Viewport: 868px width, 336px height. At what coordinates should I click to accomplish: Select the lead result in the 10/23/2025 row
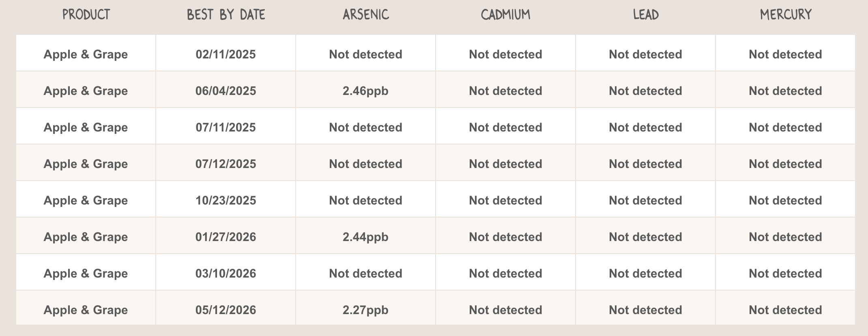pos(645,200)
